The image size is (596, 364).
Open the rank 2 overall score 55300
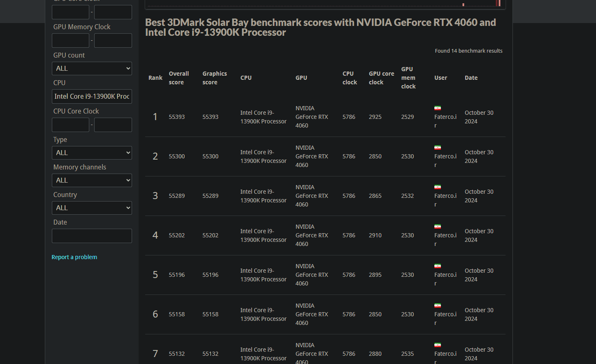click(x=176, y=156)
